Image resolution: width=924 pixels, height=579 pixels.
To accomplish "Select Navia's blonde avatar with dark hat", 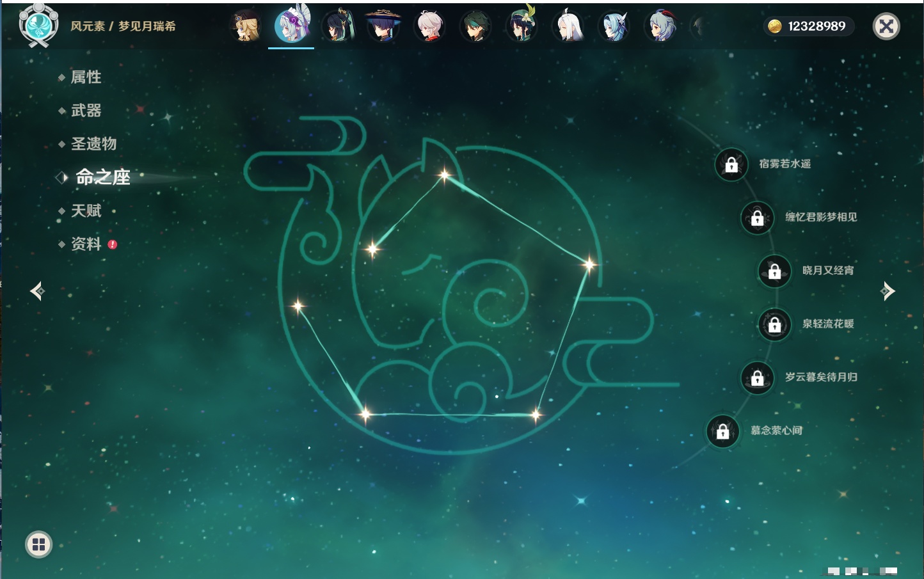I will click(246, 26).
